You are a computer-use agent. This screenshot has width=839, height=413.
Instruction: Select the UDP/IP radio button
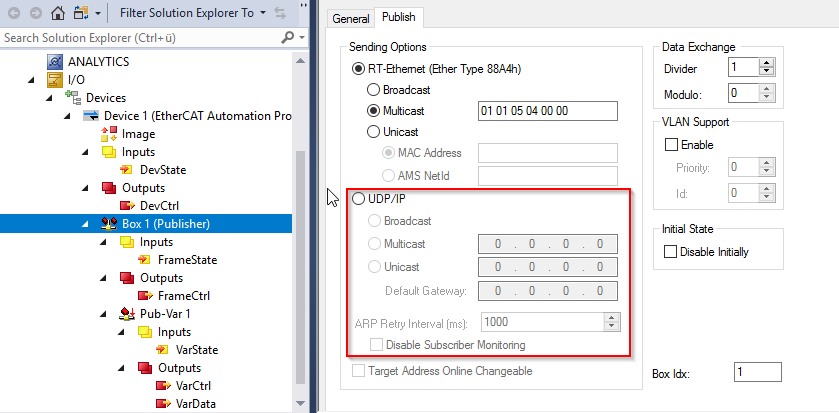(358, 199)
